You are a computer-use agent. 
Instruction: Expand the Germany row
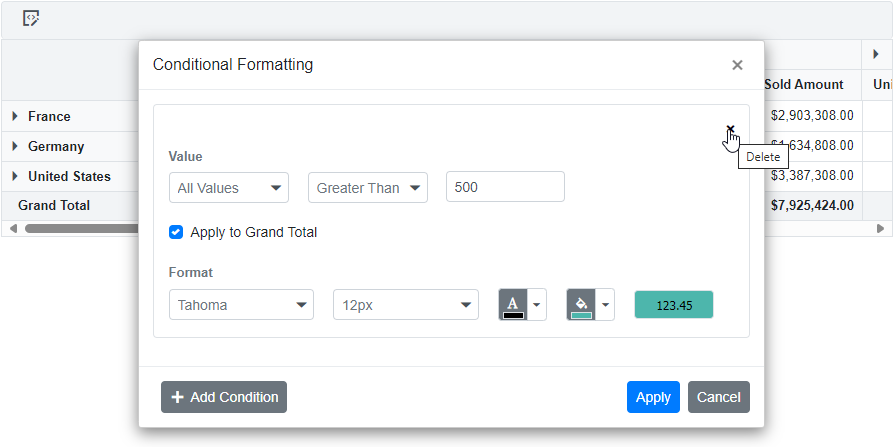15,146
